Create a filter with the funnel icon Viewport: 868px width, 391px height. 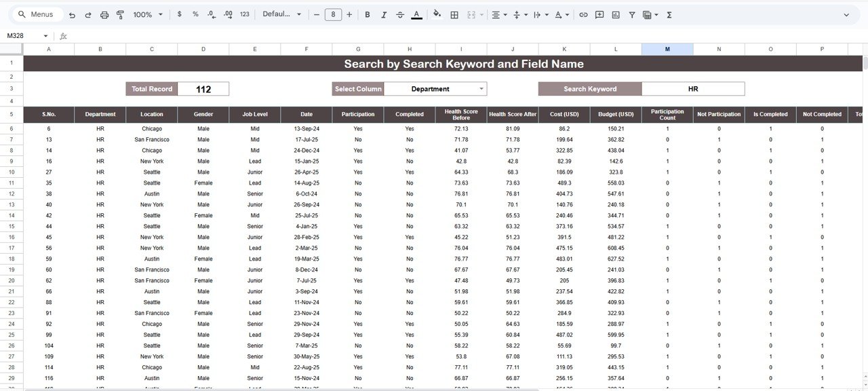point(632,14)
